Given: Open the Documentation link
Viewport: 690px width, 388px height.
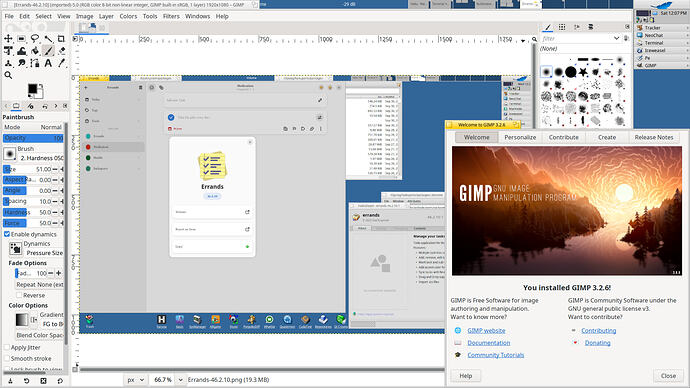Looking at the screenshot, I should point(488,343).
